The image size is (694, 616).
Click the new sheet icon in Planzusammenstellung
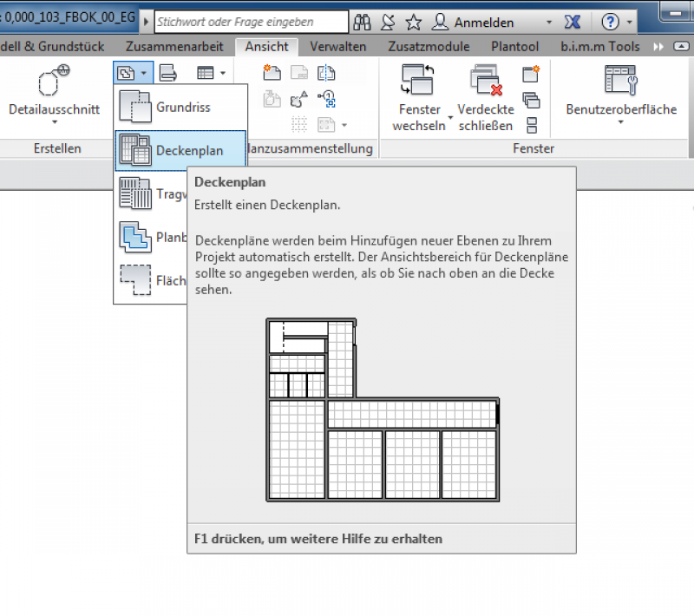(272, 73)
